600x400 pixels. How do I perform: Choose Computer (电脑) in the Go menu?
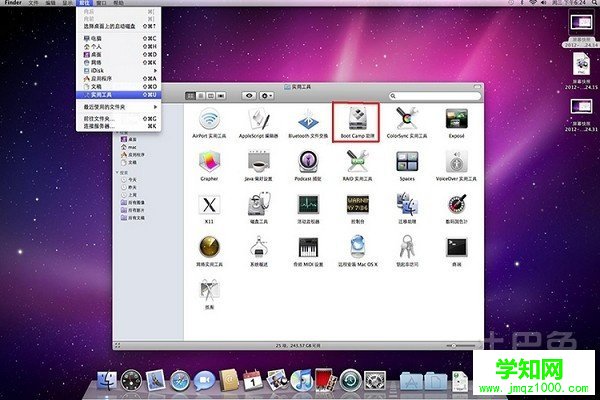(119, 38)
